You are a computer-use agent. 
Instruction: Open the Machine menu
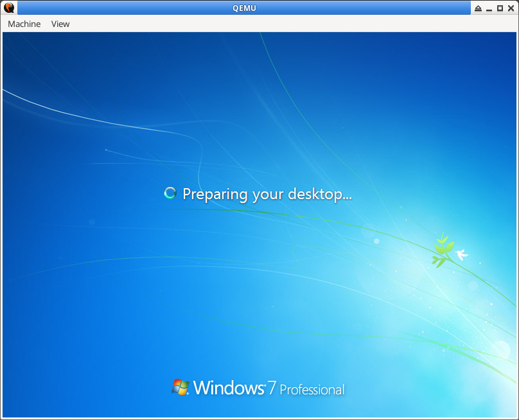[24, 24]
